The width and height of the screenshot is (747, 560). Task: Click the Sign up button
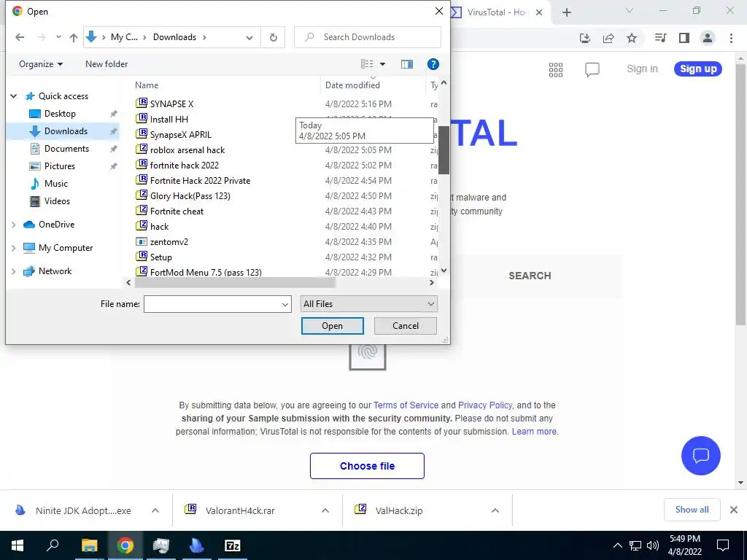coord(698,69)
